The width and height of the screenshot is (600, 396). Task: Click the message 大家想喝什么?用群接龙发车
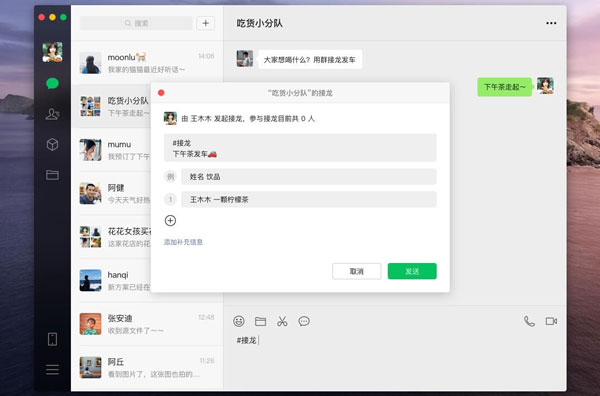point(310,59)
